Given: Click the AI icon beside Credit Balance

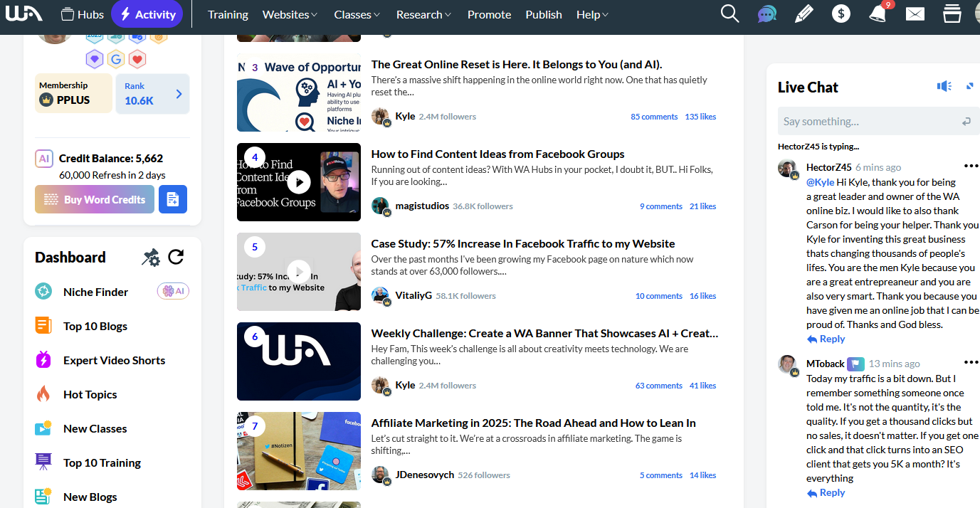Looking at the screenshot, I should point(44,159).
